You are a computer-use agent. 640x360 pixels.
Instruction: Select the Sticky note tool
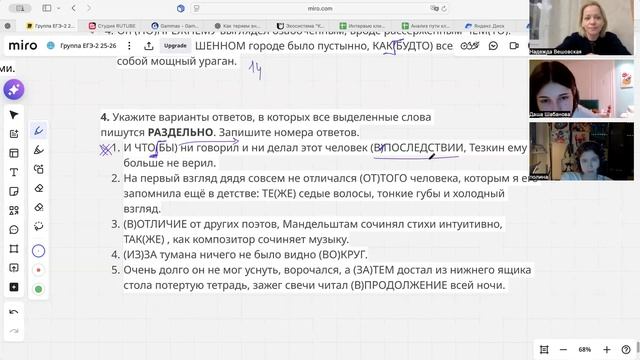(14, 191)
